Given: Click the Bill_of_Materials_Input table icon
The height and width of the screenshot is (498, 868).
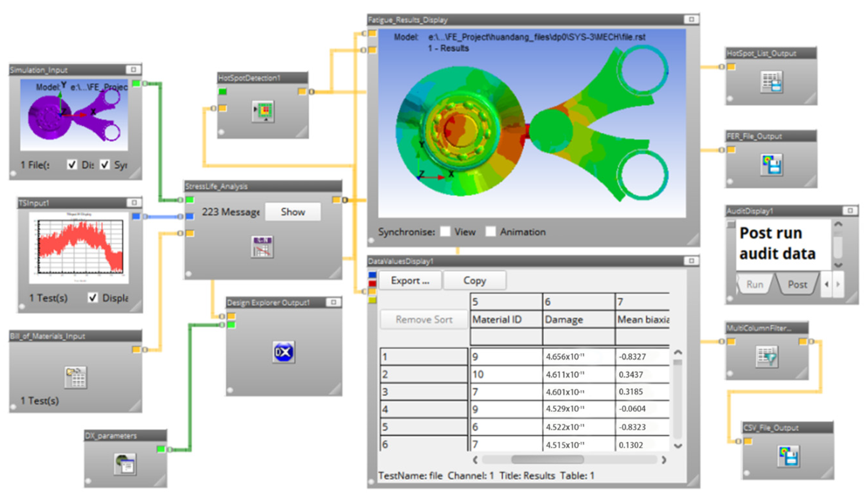Looking at the screenshot, I should click(x=75, y=377).
